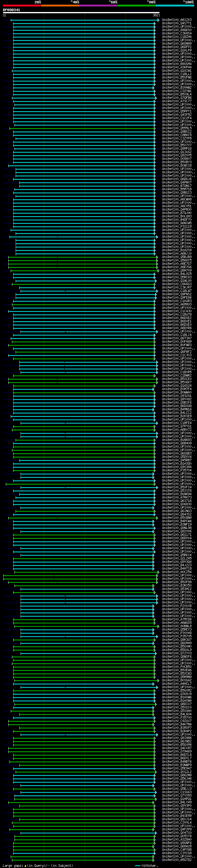Viewport: 197px width, 868px height.
Task: Open hit UniRef100_P30048
Action: click(177, 633)
